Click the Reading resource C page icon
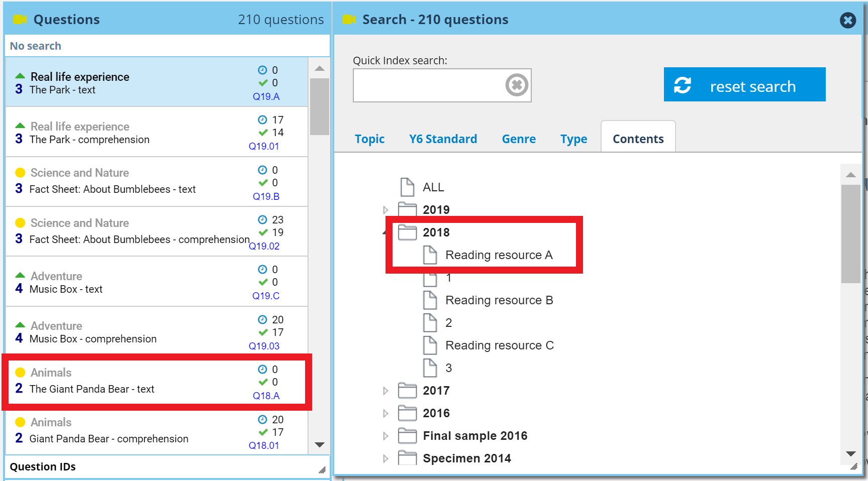868x481 pixels. coord(430,345)
